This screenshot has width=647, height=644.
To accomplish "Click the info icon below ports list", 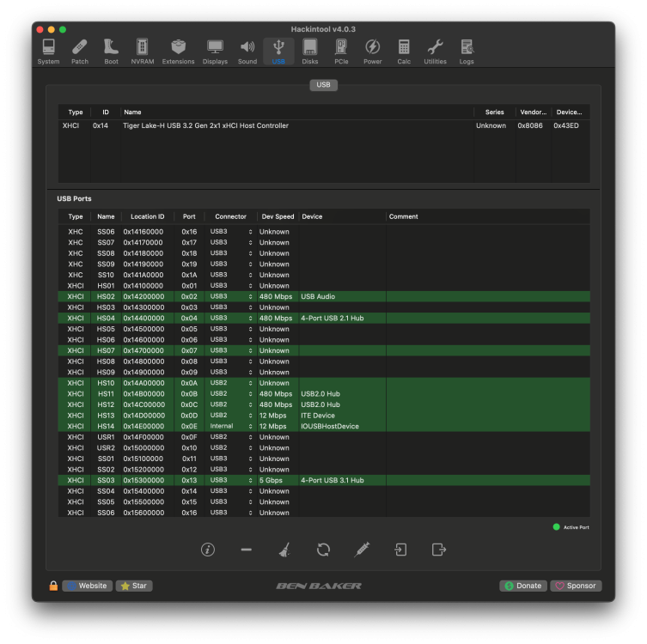I will (x=208, y=550).
